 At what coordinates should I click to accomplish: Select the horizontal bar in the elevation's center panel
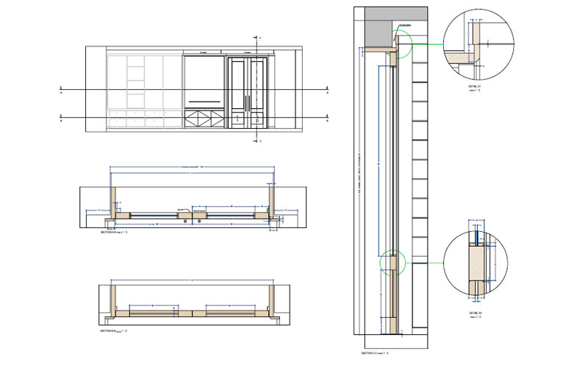(x=204, y=101)
